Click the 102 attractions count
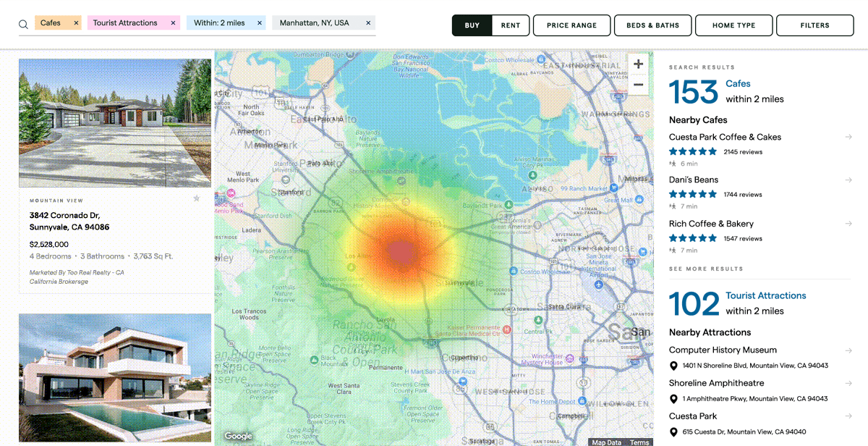Viewport: 868px width, 446px height. pos(694,304)
